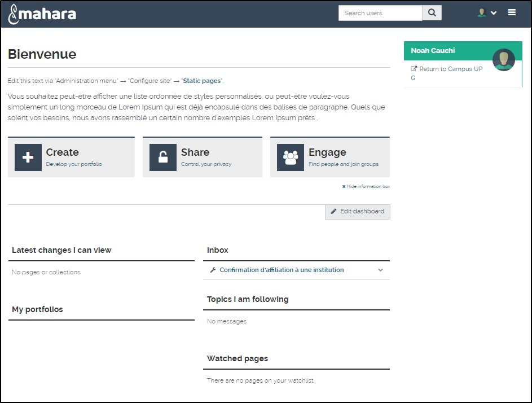Image resolution: width=532 pixels, height=403 pixels.
Task: Click the Edit dashboard button
Action: click(358, 212)
